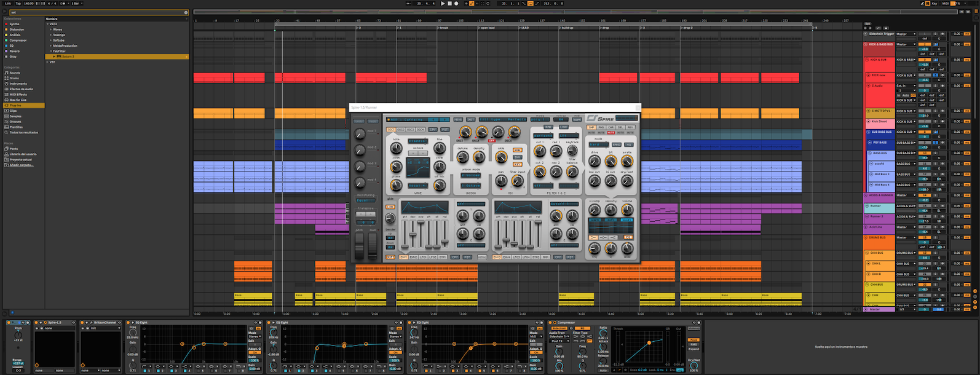The image size is (980, 375).
Task: Arm the Arrangement Record button
Action: (x=456, y=3)
